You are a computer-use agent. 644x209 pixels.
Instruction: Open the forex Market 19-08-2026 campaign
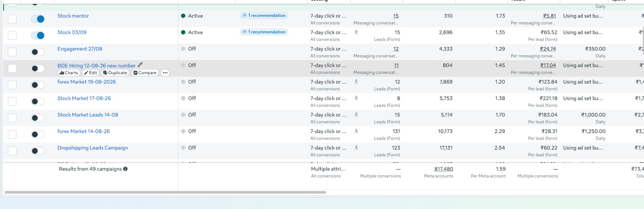click(87, 82)
